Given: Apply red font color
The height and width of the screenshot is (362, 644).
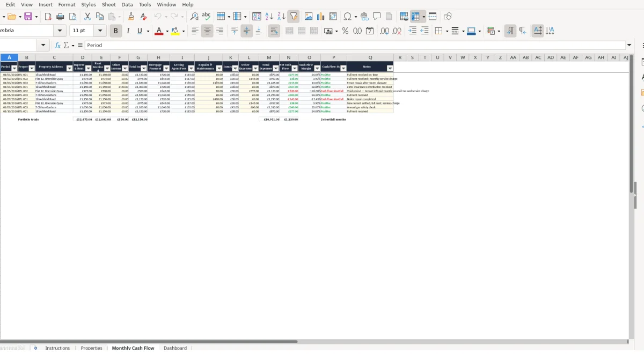Looking at the screenshot, I should [x=158, y=31].
